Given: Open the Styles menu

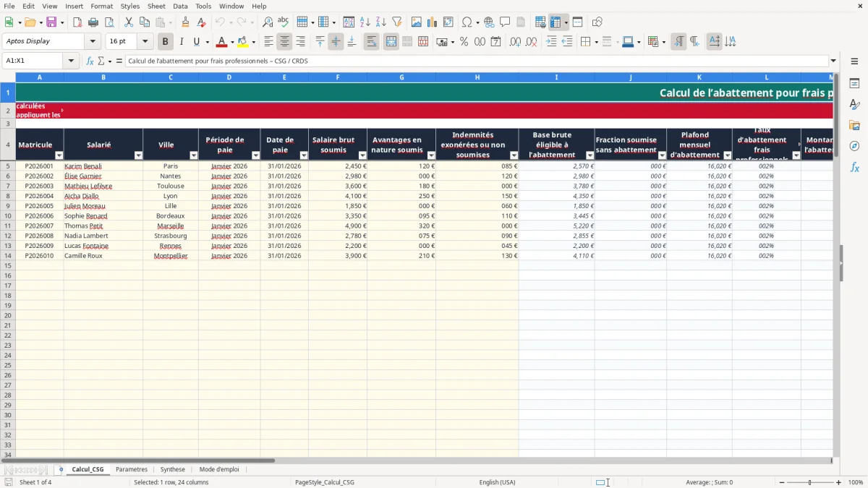Looking at the screenshot, I should coord(130,6).
